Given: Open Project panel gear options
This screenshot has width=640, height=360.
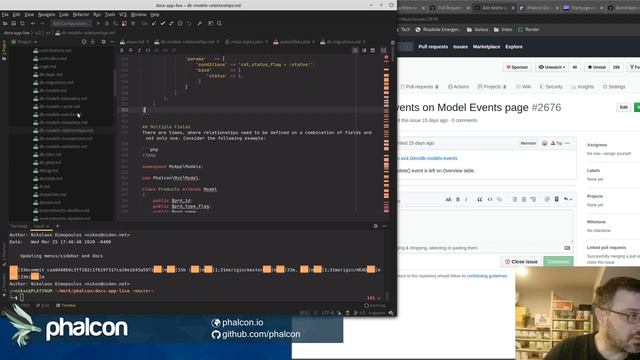Looking at the screenshot, I should pyautogui.click(x=103, y=42).
